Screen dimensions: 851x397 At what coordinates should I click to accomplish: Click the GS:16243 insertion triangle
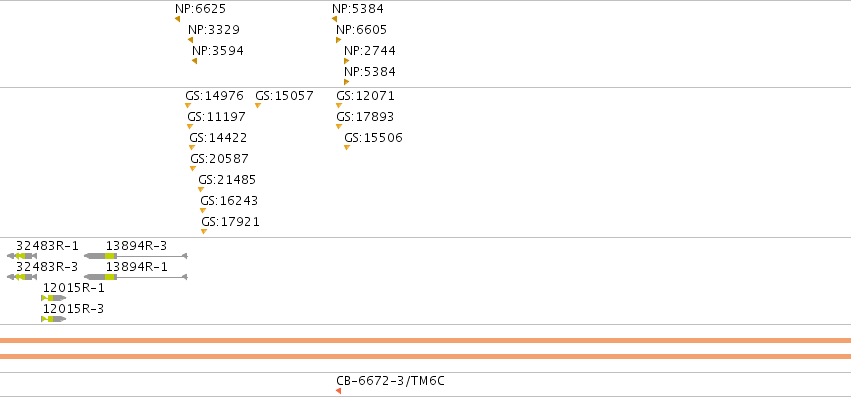tap(203, 211)
